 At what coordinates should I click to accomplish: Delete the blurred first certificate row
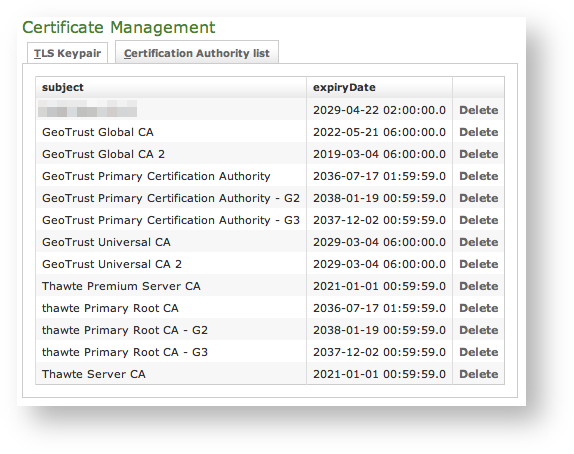(x=478, y=110)
